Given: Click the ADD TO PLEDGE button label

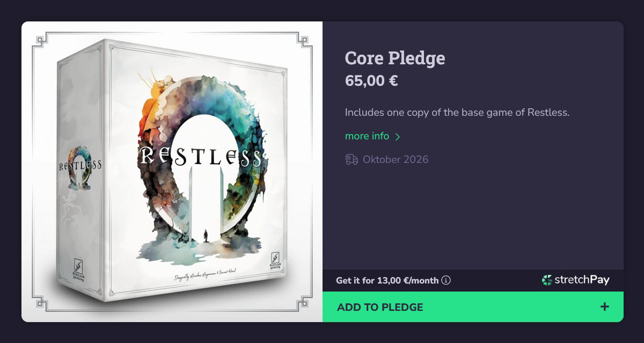Looking at the screenshot, I should click(x=380, y=307).
